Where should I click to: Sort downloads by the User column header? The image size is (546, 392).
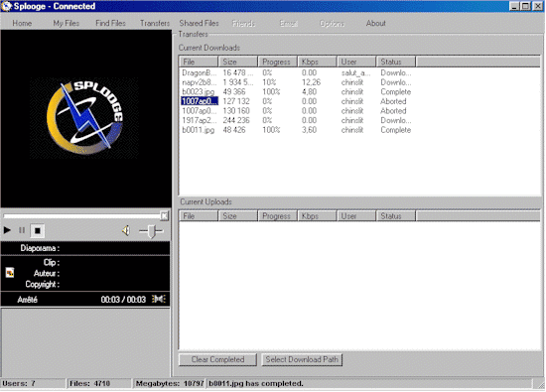pos(356,62)
